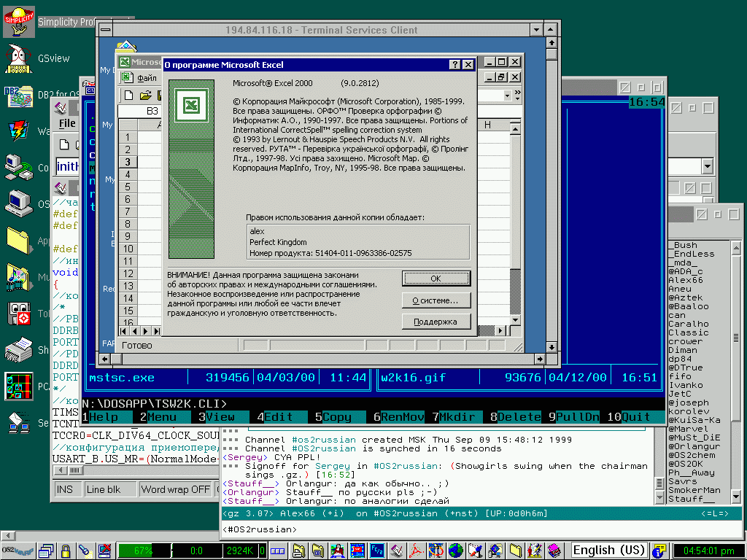The width and height of the screenshot is (747, 560).
Task: Go to first sheet tab navigation arrow
Action: point(124,330)
